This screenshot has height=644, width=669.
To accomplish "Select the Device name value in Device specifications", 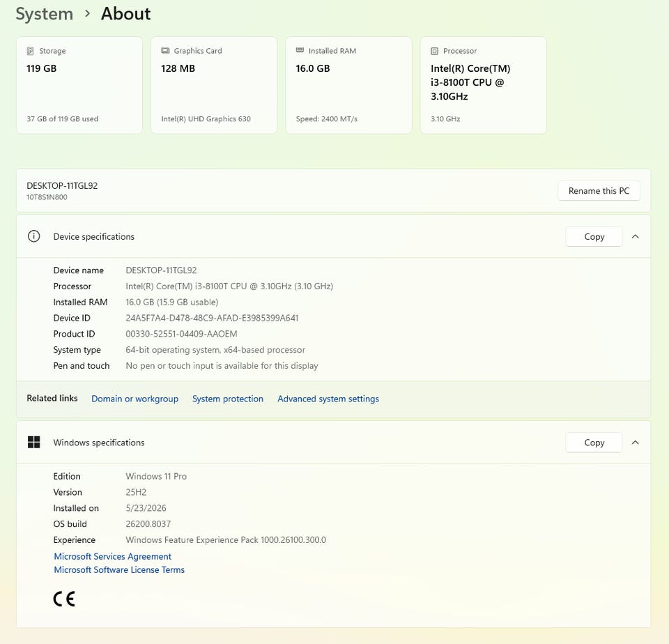I will [x=161, y=270].
